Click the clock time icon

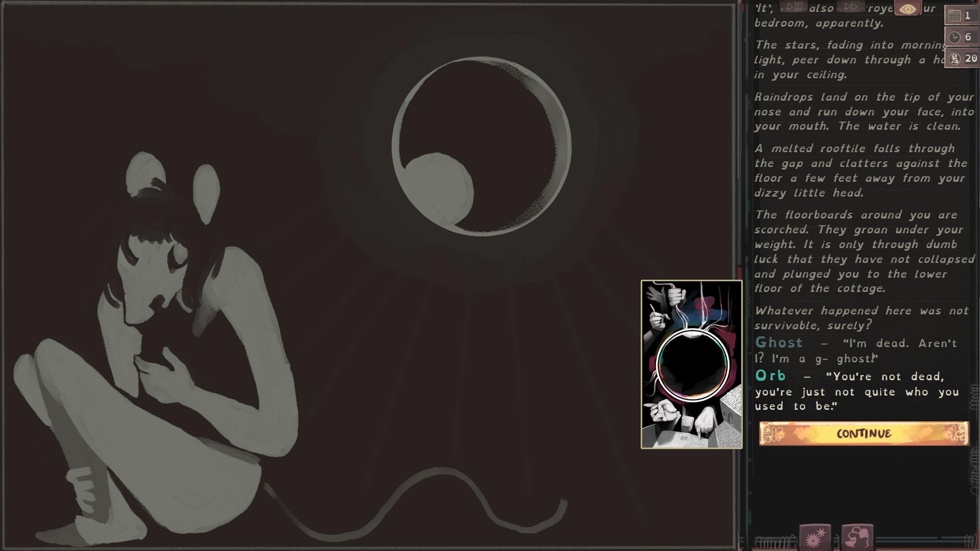(x=954, y=37)
